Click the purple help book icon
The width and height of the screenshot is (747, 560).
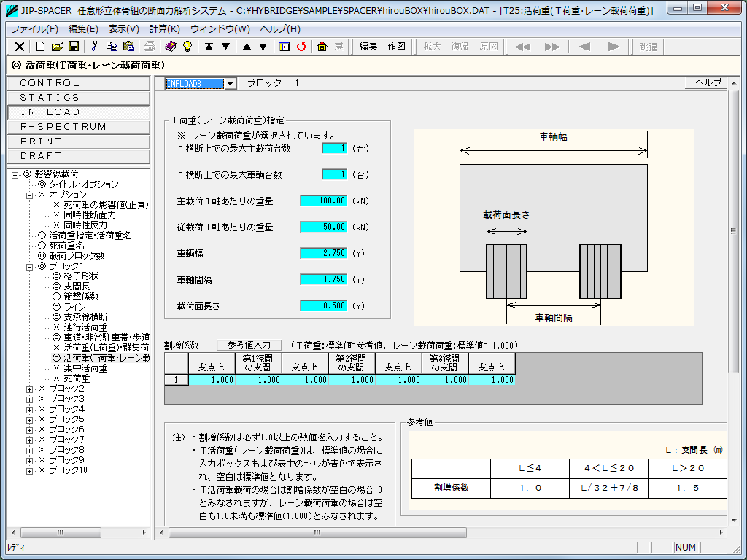171,47
